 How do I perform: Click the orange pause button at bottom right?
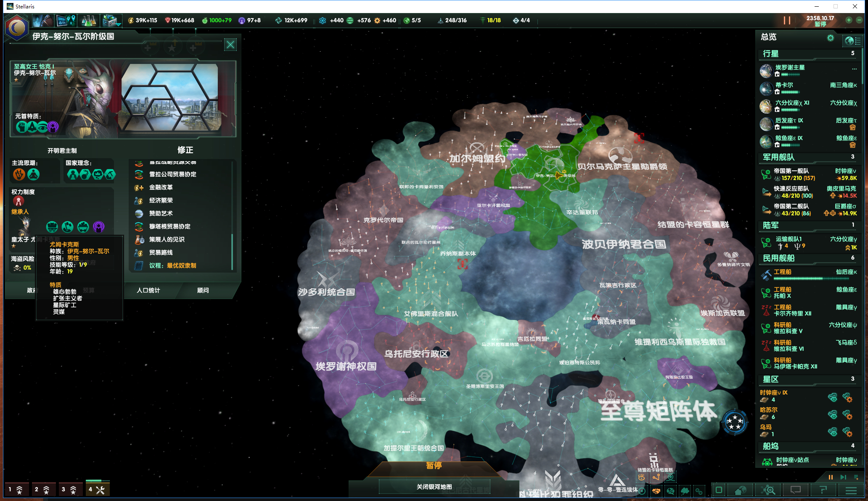coord(830,477)
